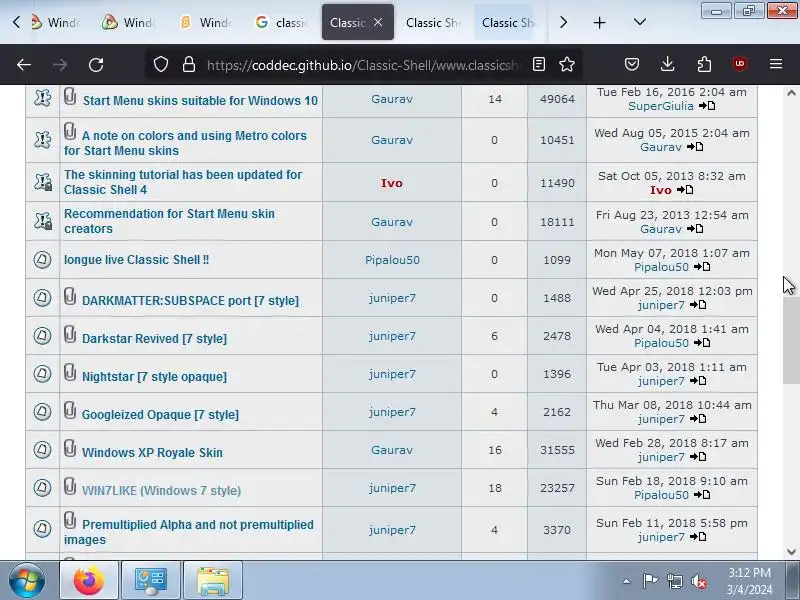The height and width of the screenshot is (600, 800).
Task: Open the tracking protection shield icon
Action: pos(161,64)
